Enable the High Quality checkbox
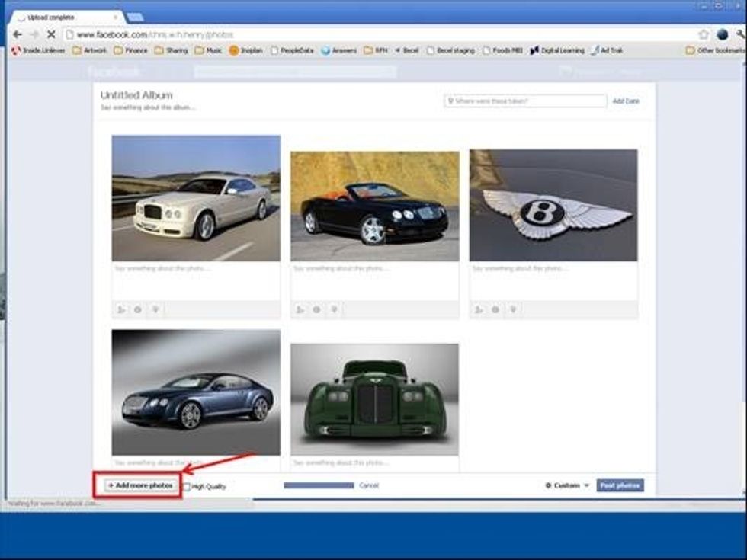Image resolution: width=747 pixels, height=560 pixels. (187, 486)
